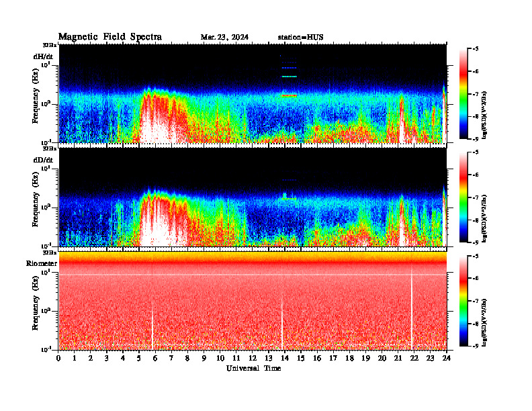Select the "dD/dt" panel label
Viewport: 532px width, 411px height.
click(x=43, y=160)
